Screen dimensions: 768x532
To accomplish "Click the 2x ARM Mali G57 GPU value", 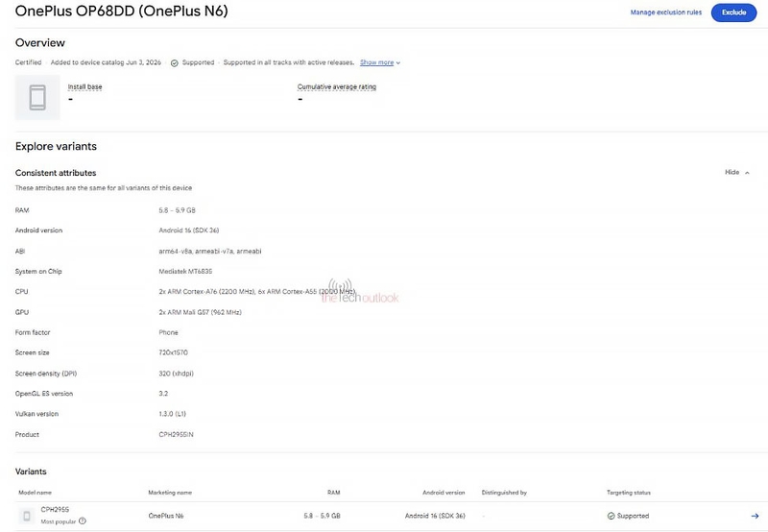I will click(x=200, y=312).
